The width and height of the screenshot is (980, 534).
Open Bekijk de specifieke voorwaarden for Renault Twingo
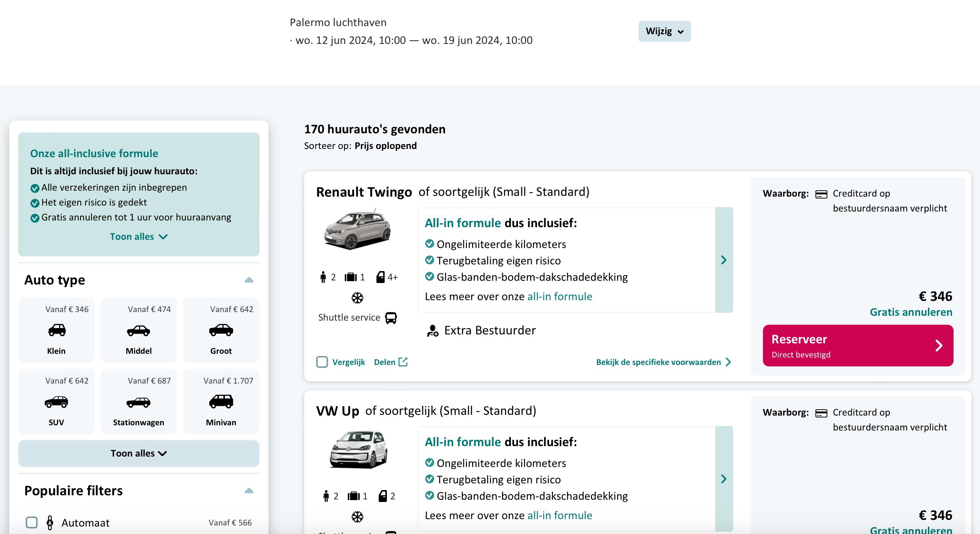[664, 362]
